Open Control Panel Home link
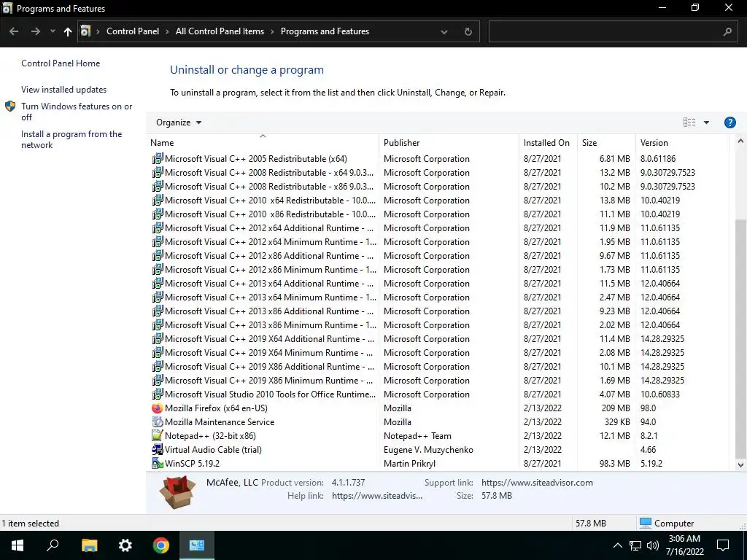This screenshot has height=560, width=747. tap(61, 63)
